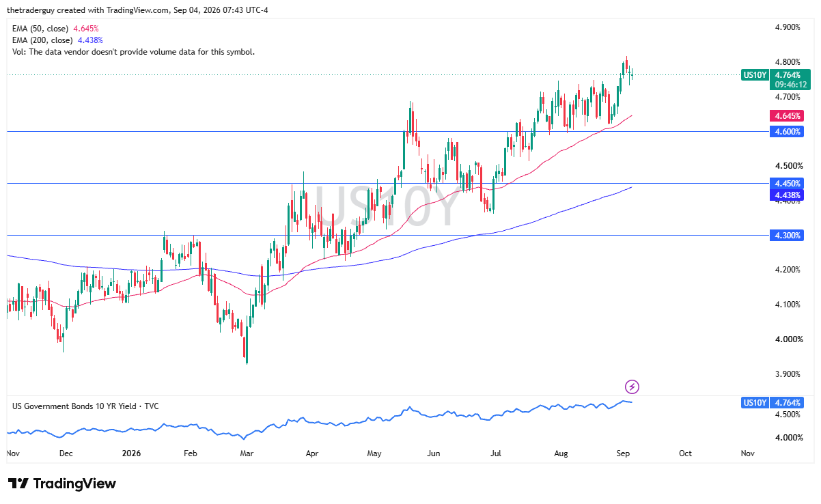Click the Jul label on the time axis
This screenshot has height=504, width=821.
(497, 453)
